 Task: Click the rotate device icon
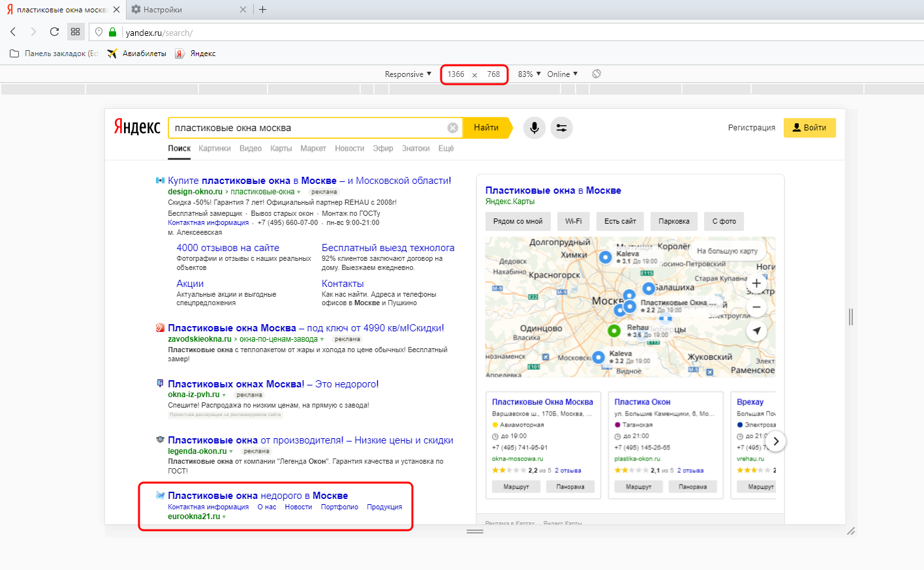[596, 74]
